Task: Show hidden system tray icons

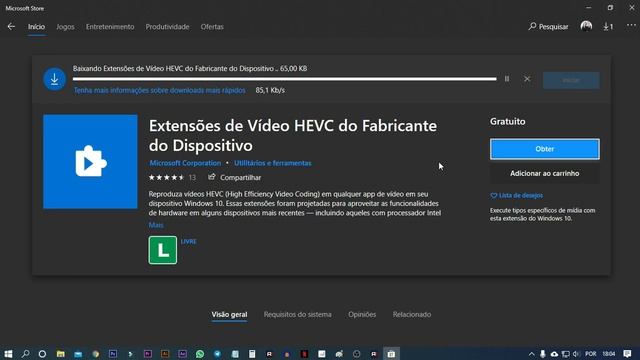Action: [531, 354]
